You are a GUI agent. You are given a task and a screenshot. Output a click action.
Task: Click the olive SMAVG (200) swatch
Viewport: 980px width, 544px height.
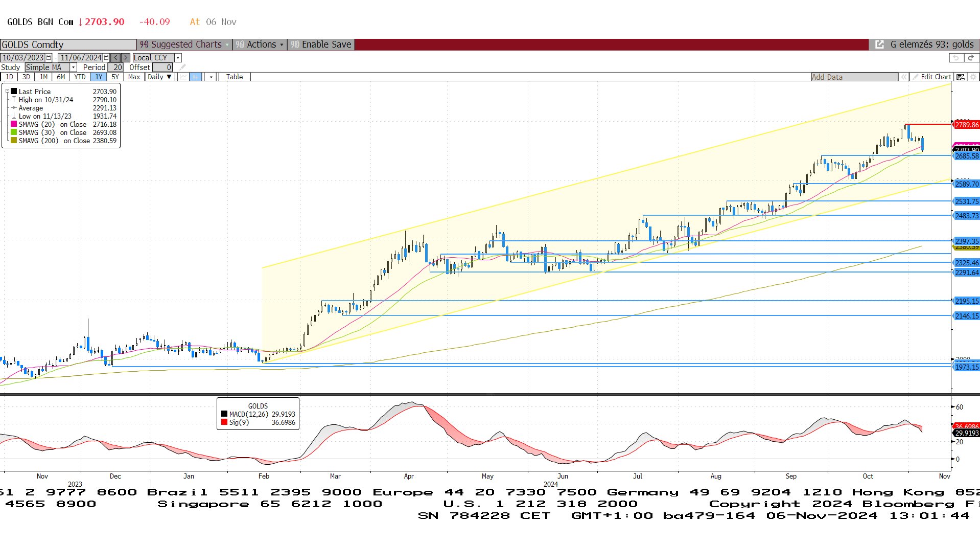pos(14,141)
